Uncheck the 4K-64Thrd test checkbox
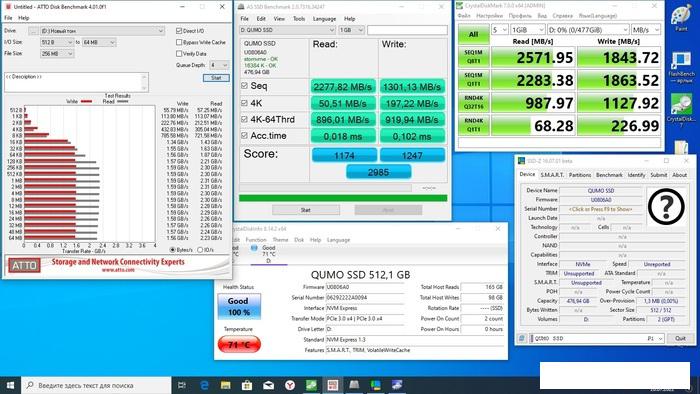Screen dimensions: 700x394 coord(244,119)
